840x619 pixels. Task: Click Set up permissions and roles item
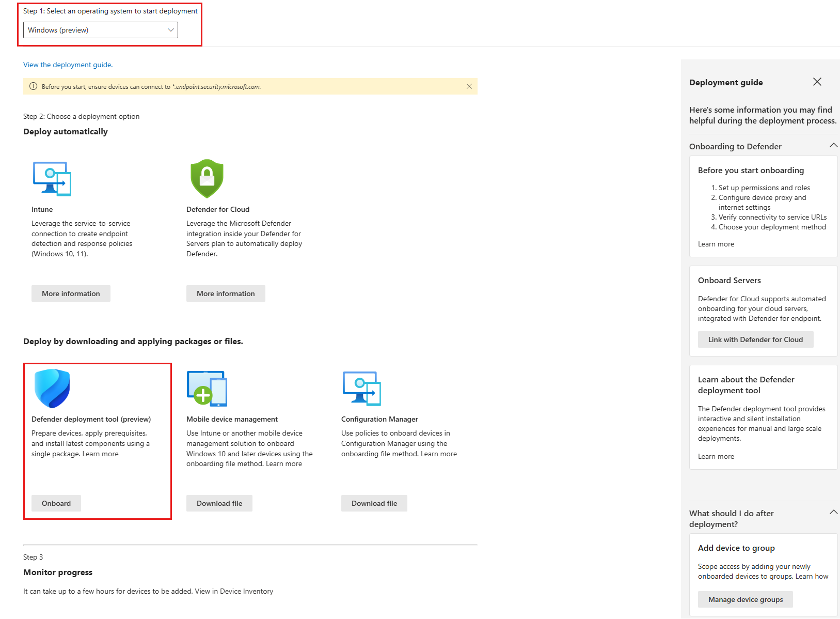[x=764, y=188]
